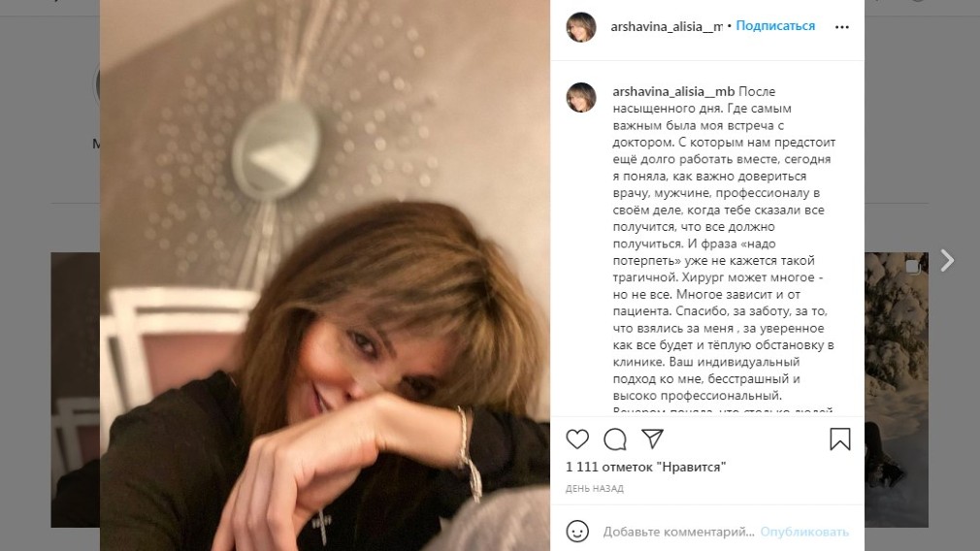The height and width of the screenshot is (551, 980).
Task: Open the emoji picker smiley icon
Action: point(577,532)
